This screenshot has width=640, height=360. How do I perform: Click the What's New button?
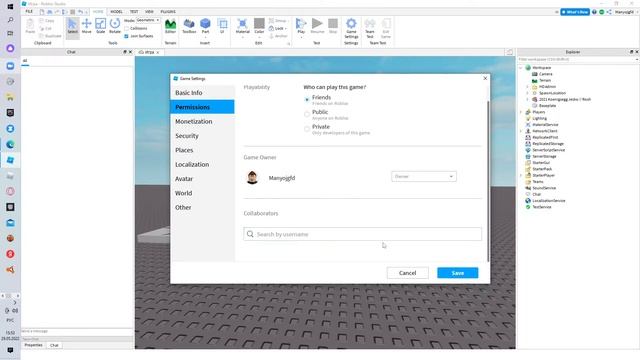tap(575, 12)
